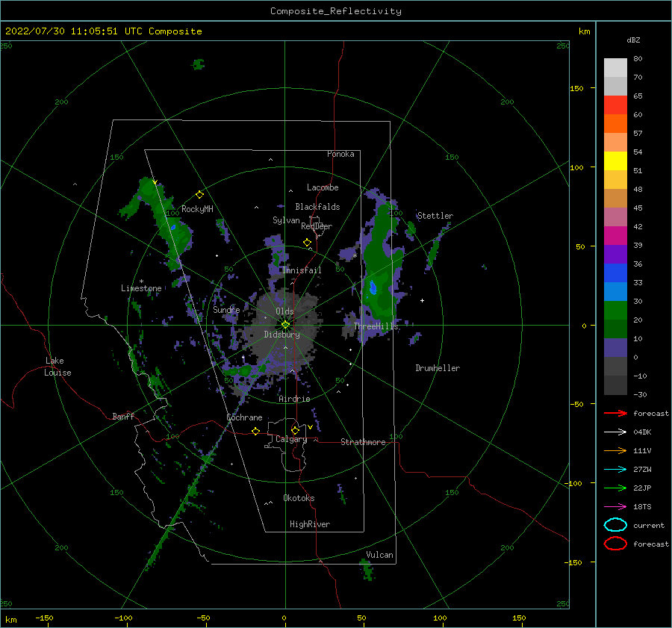Click the Strathmore label

pyautogui.click(x=363, y=442)
